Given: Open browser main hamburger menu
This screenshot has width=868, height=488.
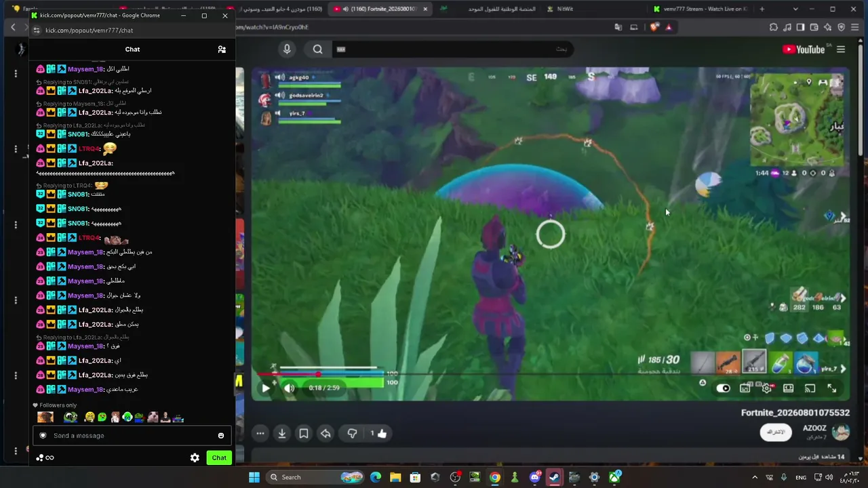Looking at the screenshot, I should tap(855, 27).
